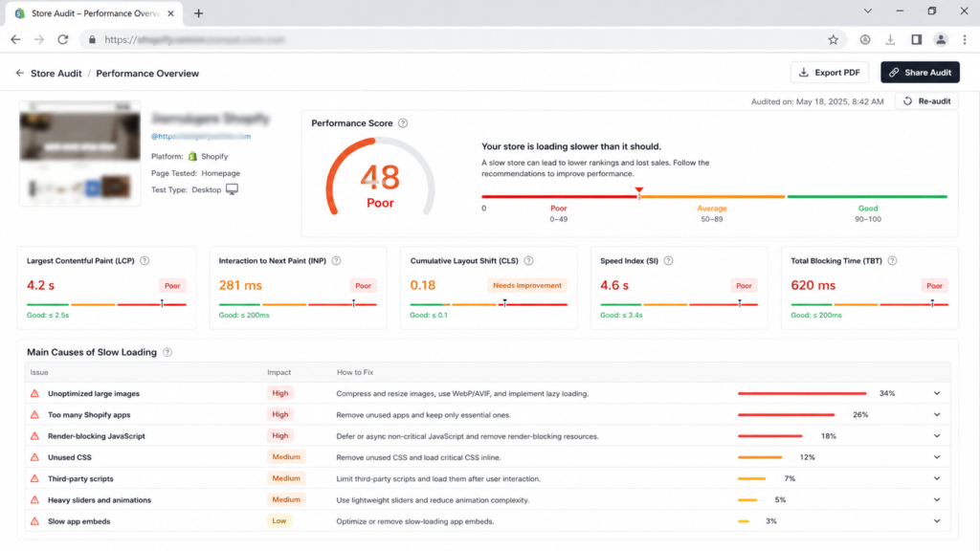The width and height of the screenshot is (980, 551).
Task: Click the audited on date text
Action: pos(817,101)
